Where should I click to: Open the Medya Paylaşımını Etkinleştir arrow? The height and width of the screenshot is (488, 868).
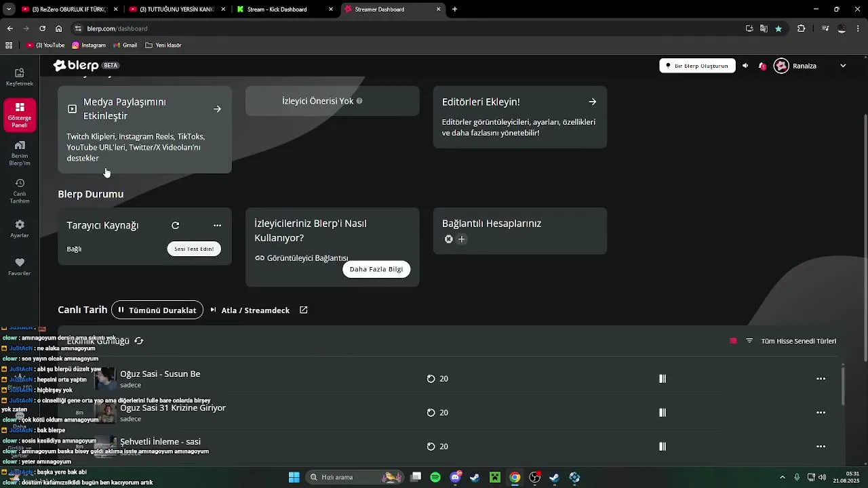(217, 108)
